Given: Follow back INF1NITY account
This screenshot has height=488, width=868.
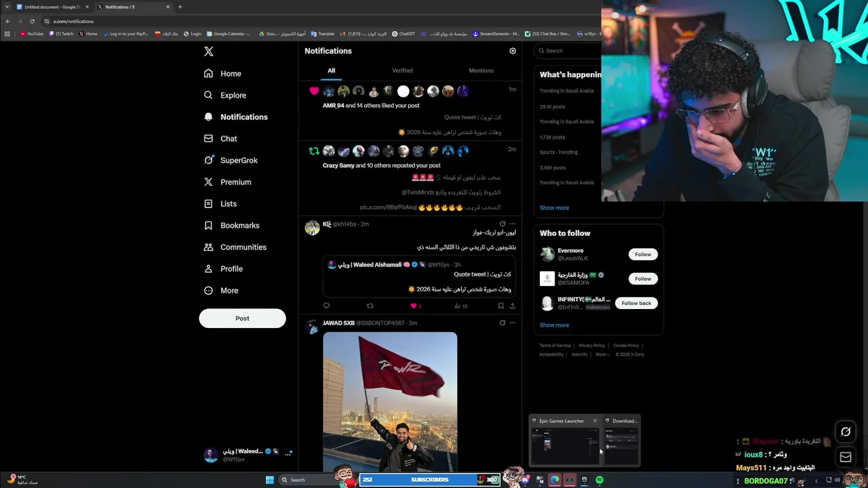Looking at the screenshot, I should [636, 303].
